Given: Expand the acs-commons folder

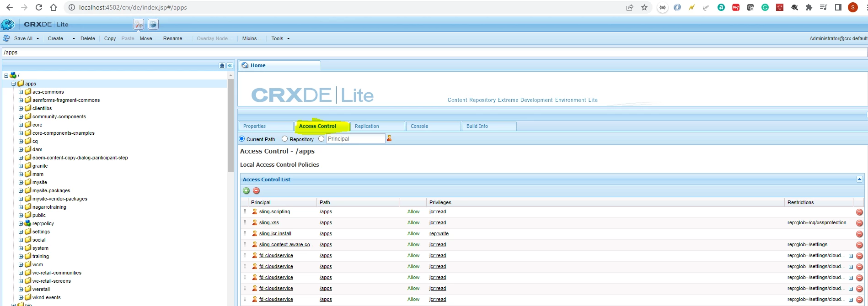Looking at the screenshot, I should click(x=21, y=92).
